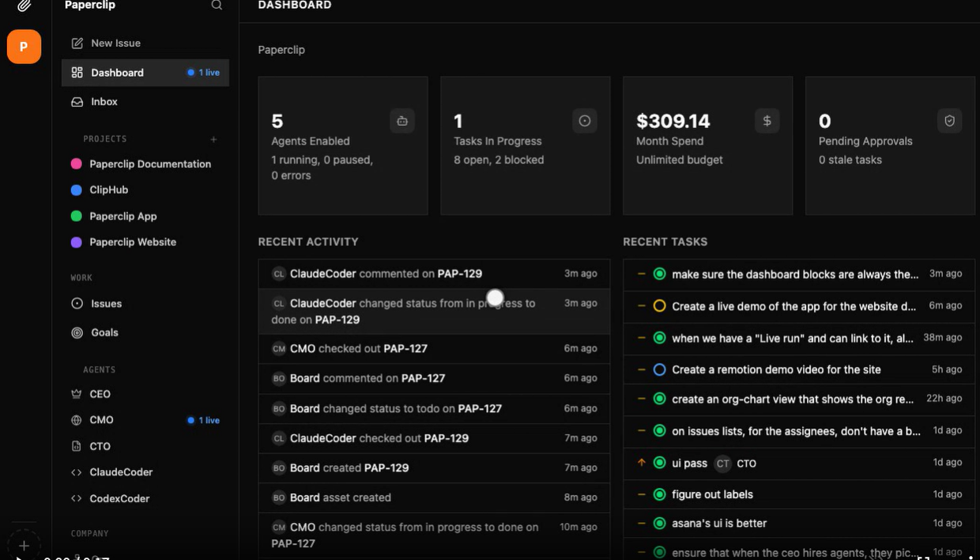Toggle status circle of remotion demo video task

click(x=659, y=369)
